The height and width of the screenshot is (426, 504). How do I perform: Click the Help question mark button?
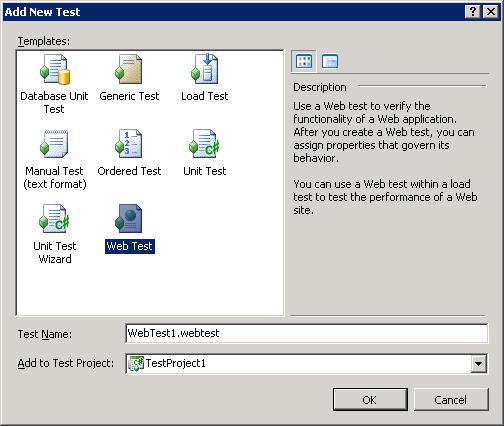point(473,12)
